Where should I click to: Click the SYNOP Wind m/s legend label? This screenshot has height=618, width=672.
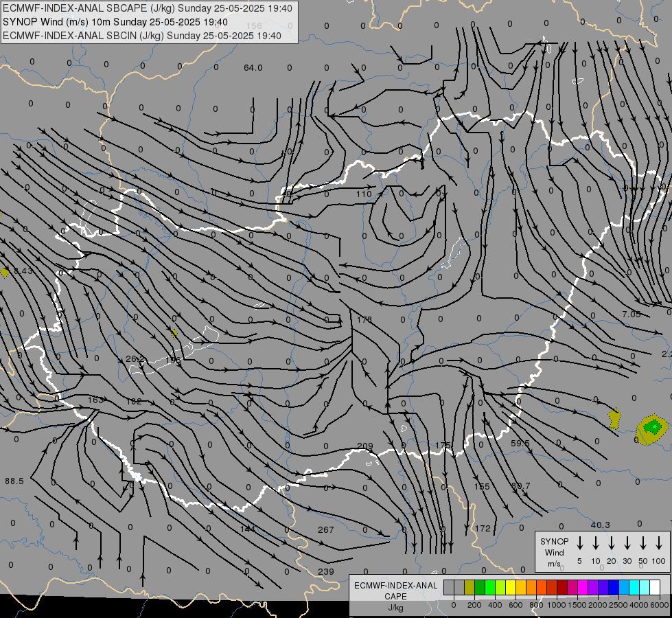(x=554, y=553)
